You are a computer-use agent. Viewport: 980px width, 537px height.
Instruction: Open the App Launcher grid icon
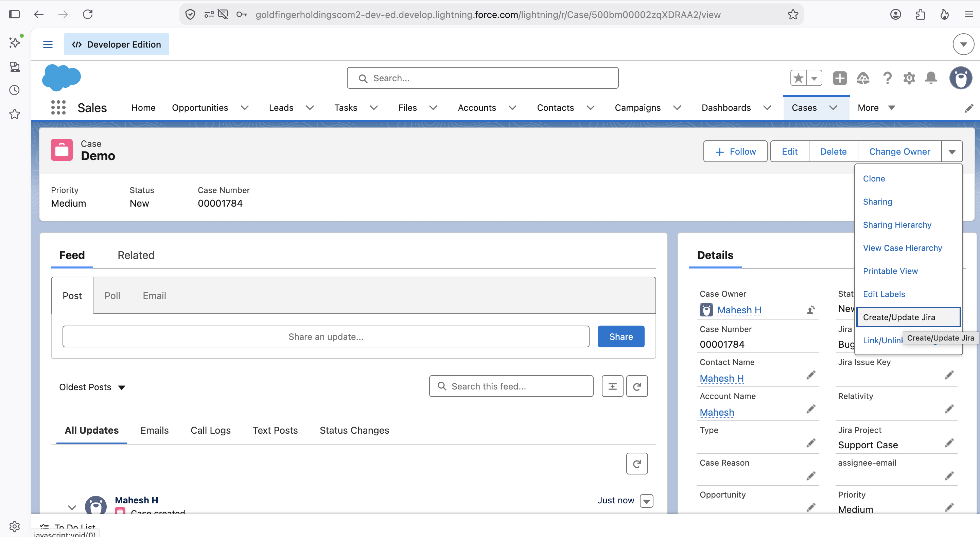point(58,108)
